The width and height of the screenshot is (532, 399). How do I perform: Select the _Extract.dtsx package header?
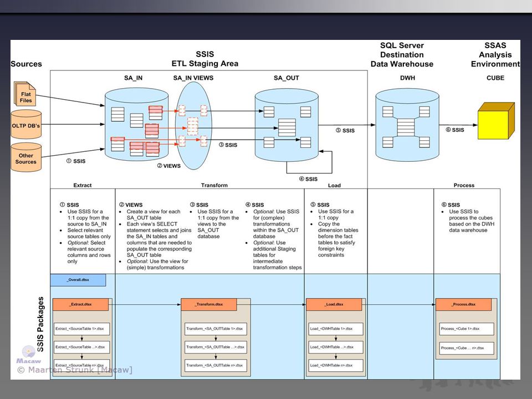coord(80,304)
